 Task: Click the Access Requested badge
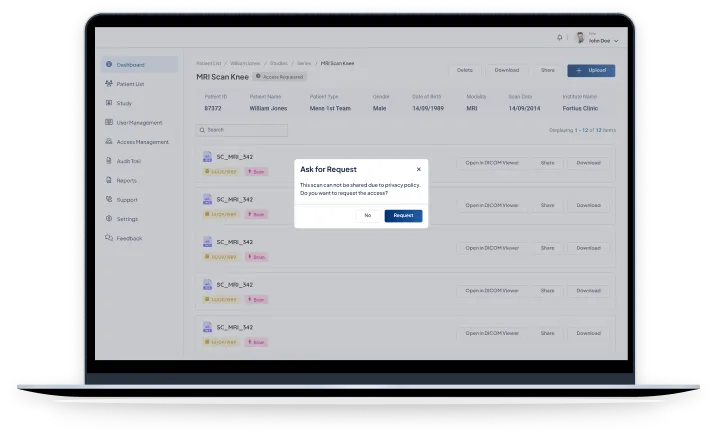(279, 77)
